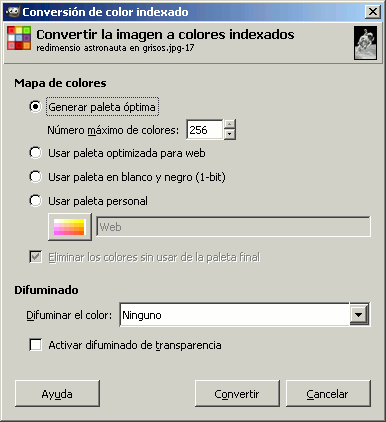The height and width of the screenshot is (422, 386).
Task: Choose Usar paleta en blanco y negro option
Action: click(35, 177)
